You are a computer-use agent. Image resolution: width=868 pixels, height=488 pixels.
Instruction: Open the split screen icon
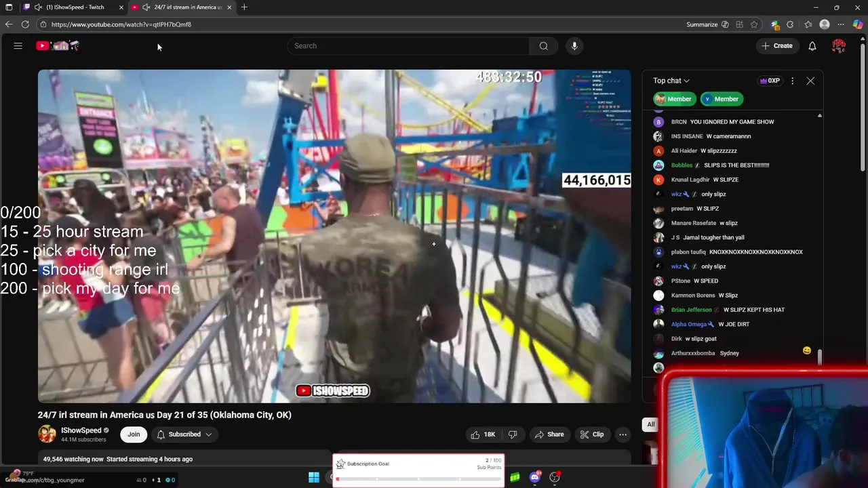(739, 24)
